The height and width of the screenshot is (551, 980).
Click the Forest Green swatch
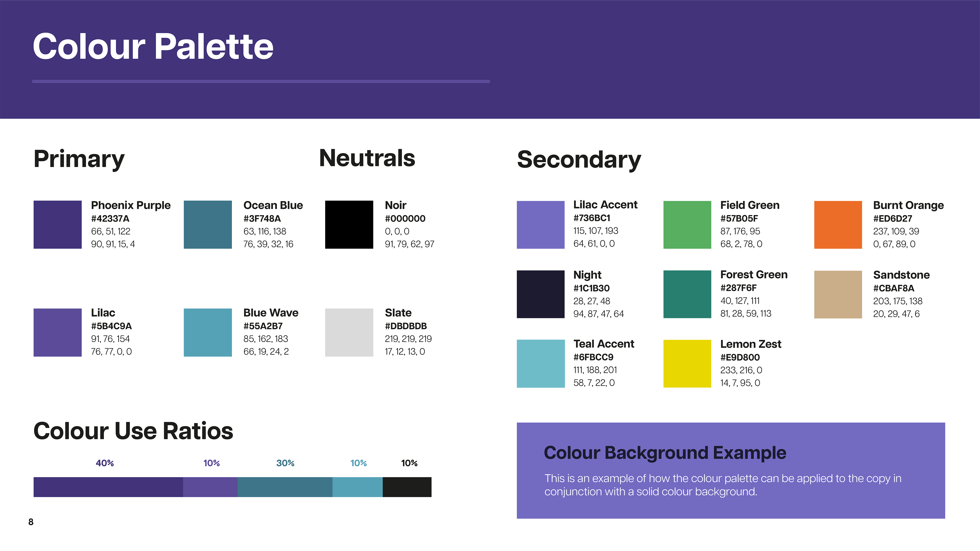[x=688, y=294]
